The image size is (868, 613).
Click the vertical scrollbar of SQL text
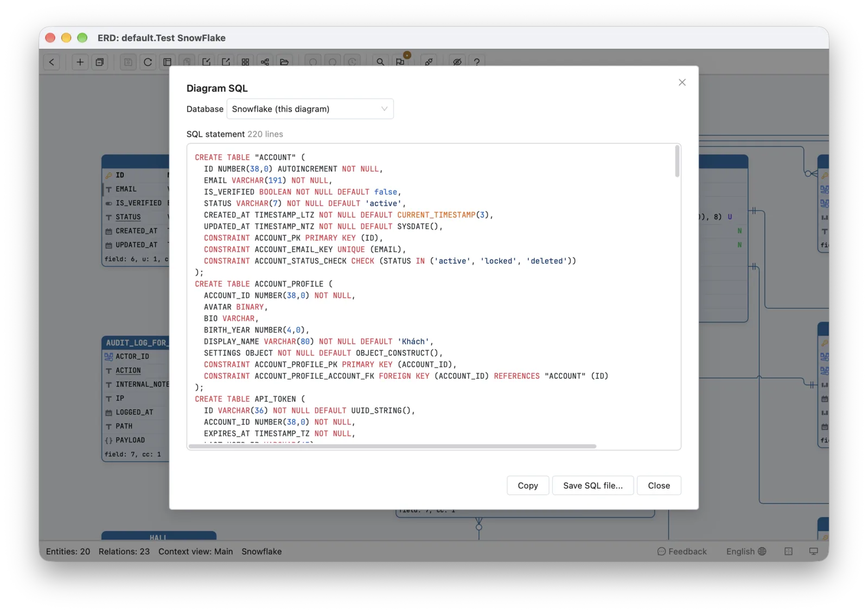tap(677, 161)
